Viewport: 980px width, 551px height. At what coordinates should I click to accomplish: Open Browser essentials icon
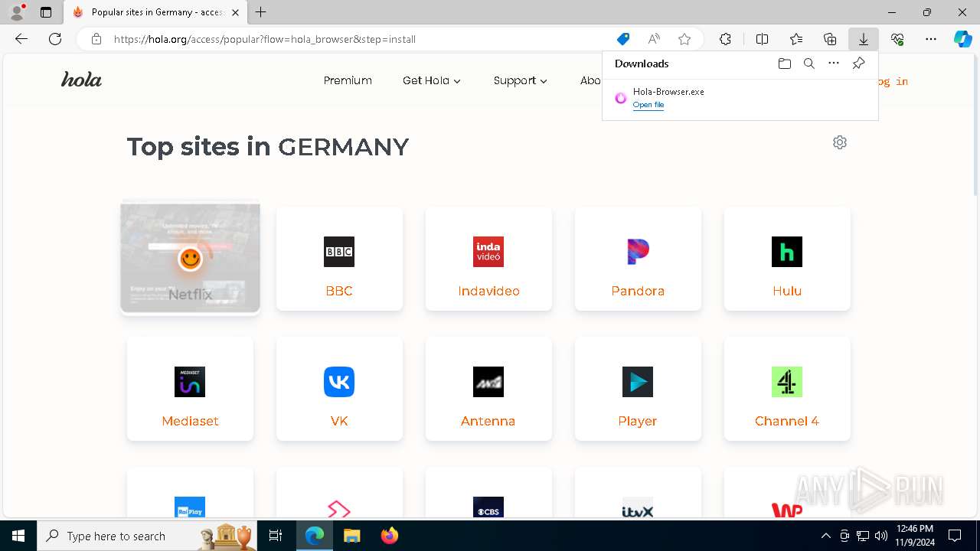[x=897, y=39]
